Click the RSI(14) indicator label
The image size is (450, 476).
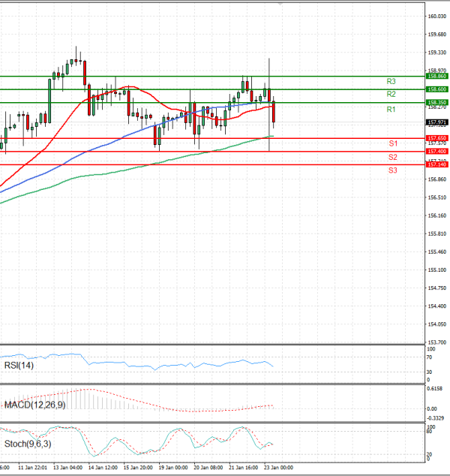tap(18, 366)
